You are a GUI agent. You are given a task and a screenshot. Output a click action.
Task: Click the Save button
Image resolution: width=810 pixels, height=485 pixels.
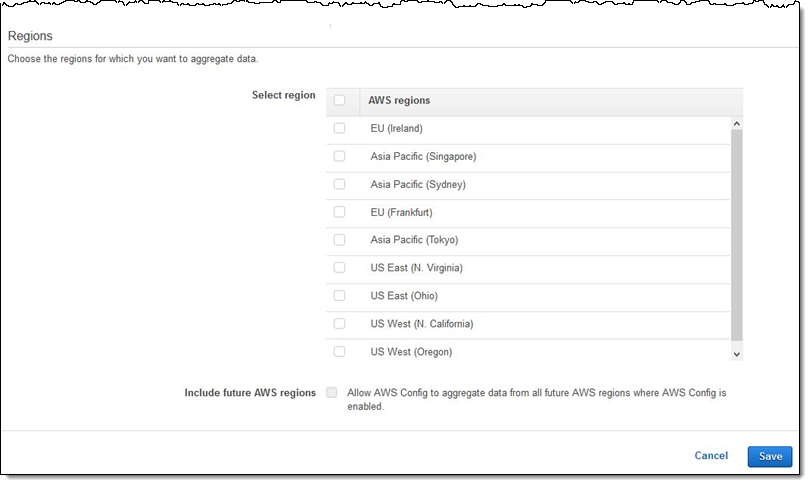(x=770, y=456)
